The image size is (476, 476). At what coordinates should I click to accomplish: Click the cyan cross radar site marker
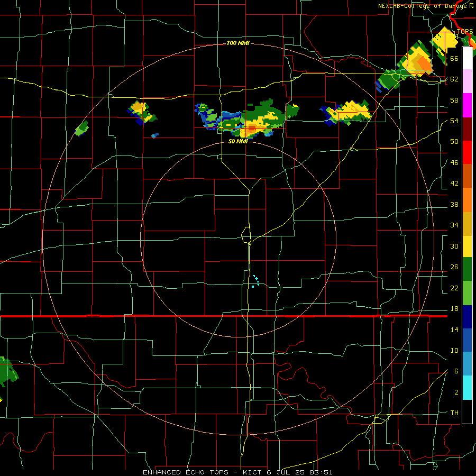click(256, 279)
